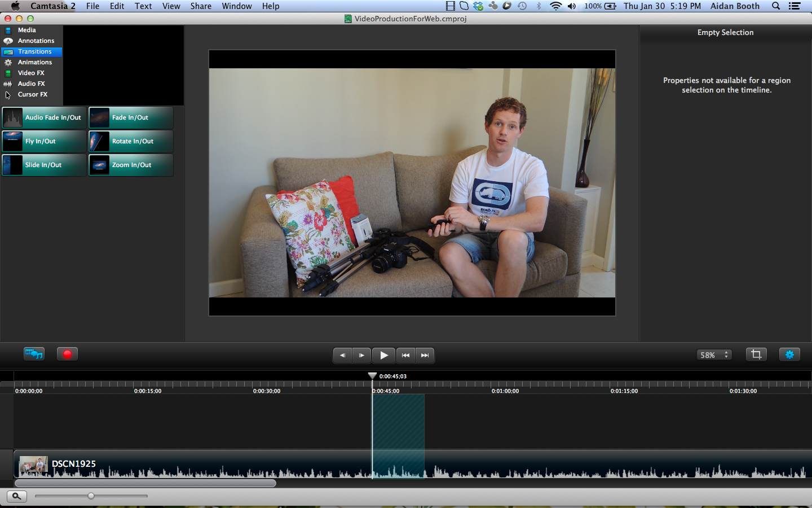Click the media import icon beside Record
The height and width of the screenshot is (508, 812).
click(x=34, y=354)
